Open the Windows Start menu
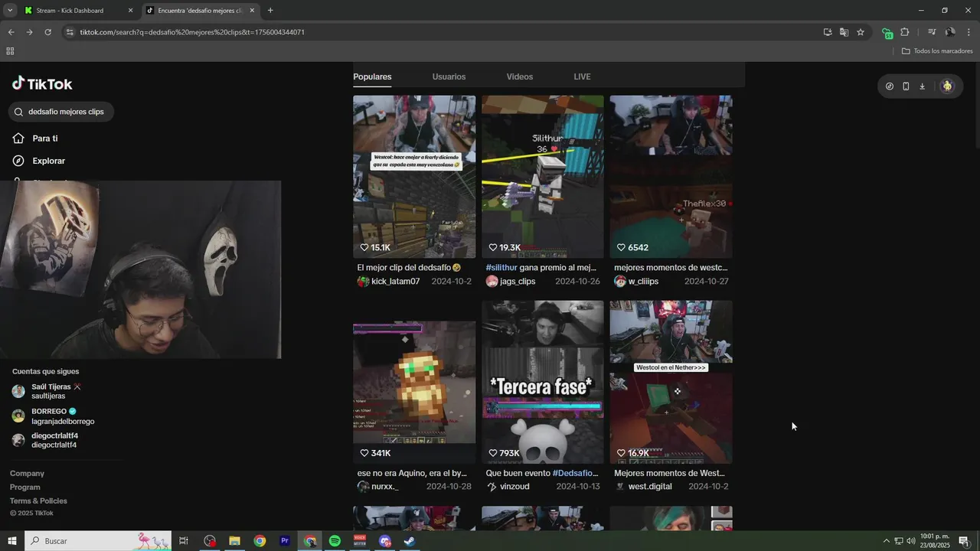Viewport: 980px width, 551px height. (x=11, y=541)
